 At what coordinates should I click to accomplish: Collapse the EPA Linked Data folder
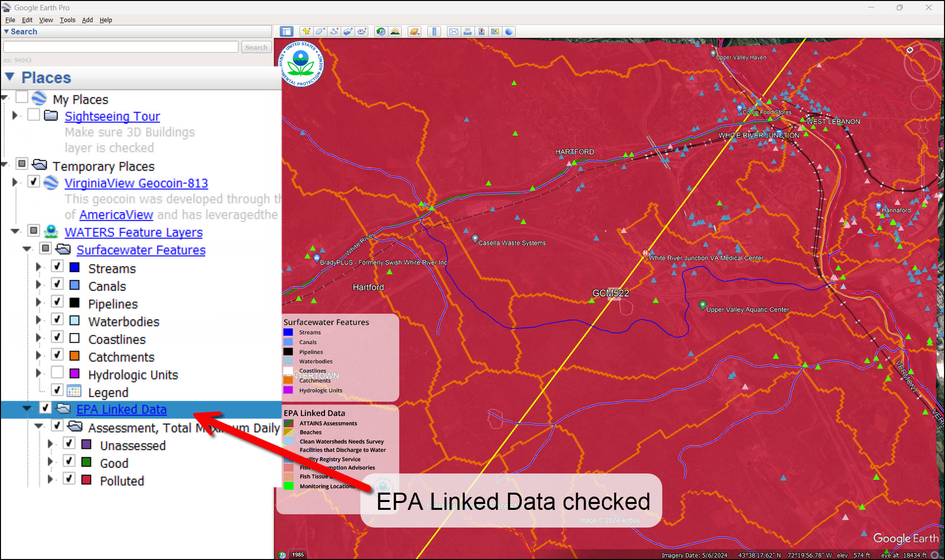(27, 409)
